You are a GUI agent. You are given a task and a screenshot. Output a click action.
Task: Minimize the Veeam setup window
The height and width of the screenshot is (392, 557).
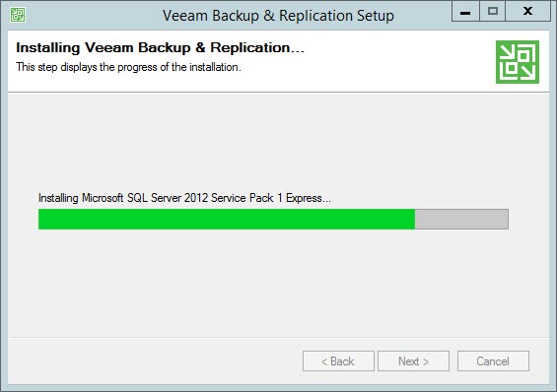point(465,12)
